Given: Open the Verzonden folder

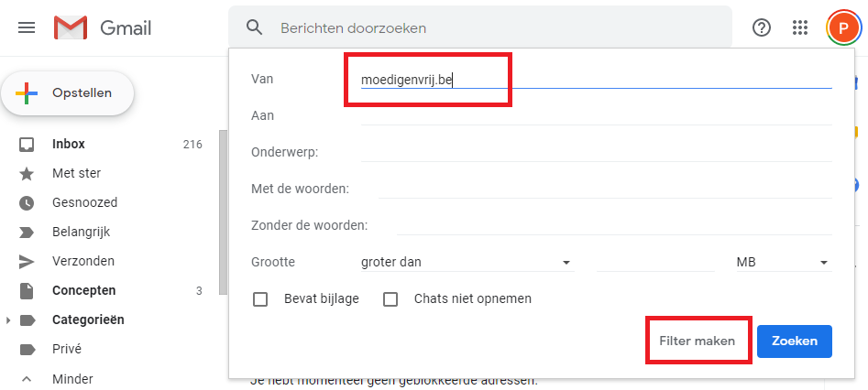Looking at the screenshot, I should point(83,261).
